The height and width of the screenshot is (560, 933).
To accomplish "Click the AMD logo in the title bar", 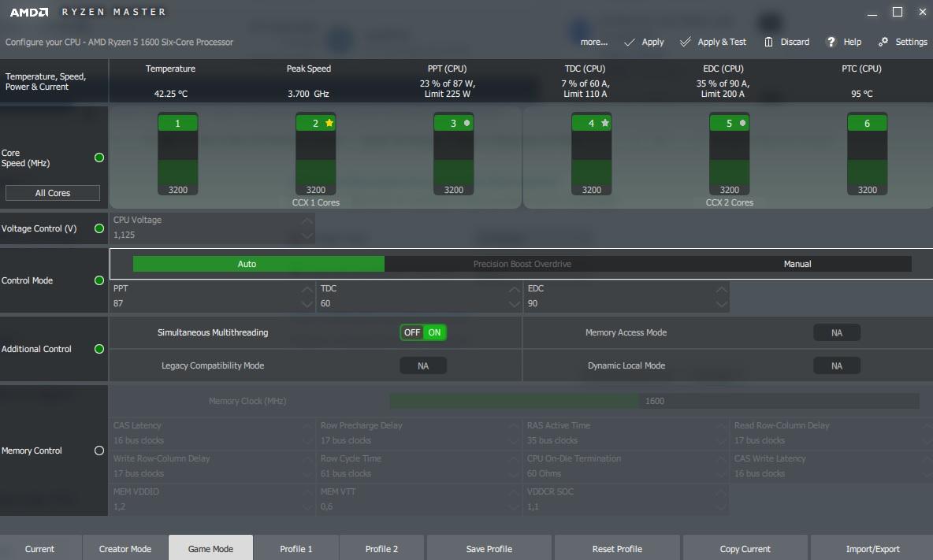I will coord(29,12).
